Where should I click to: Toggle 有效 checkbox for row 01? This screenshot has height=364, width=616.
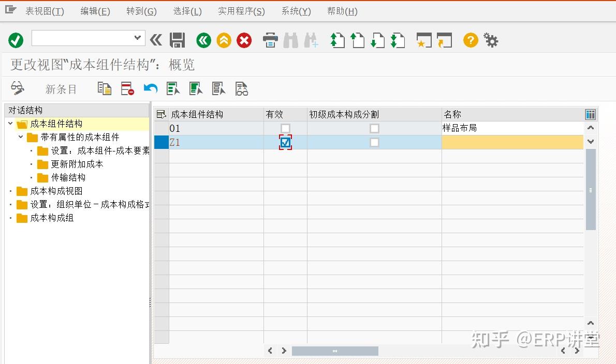(x=285, y=128)
